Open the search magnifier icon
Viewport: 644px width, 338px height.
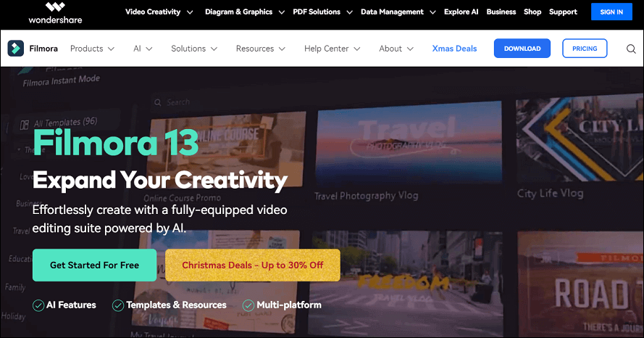[632, 49]
